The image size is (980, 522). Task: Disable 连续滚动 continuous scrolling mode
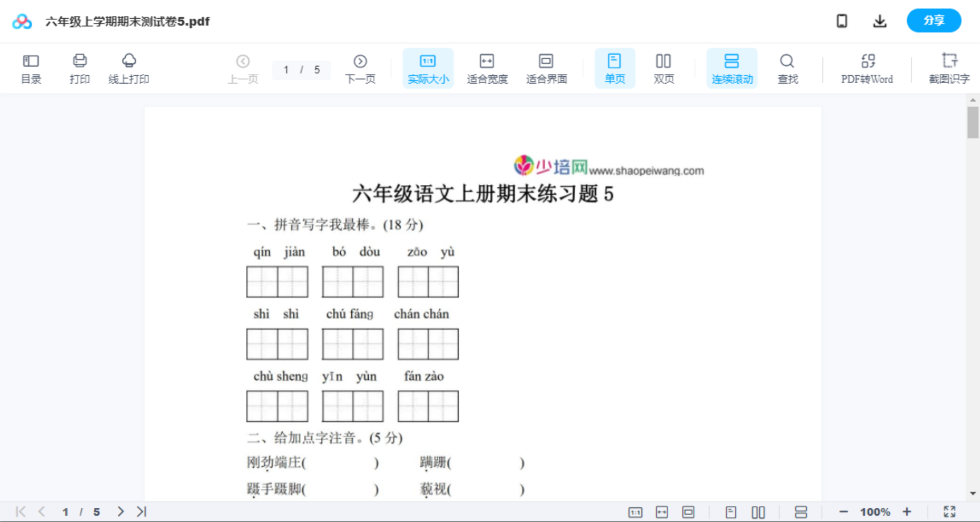tap(732, 68)
